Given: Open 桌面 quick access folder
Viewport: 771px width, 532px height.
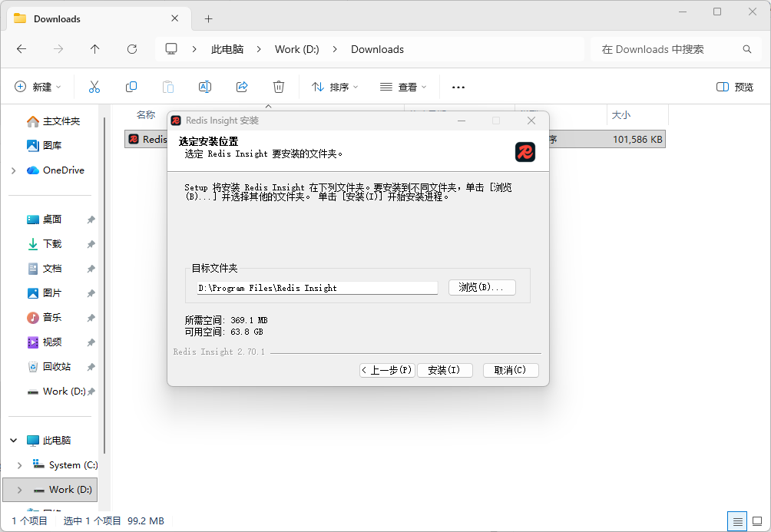Looking at the screenshot, I should (45, 220).
